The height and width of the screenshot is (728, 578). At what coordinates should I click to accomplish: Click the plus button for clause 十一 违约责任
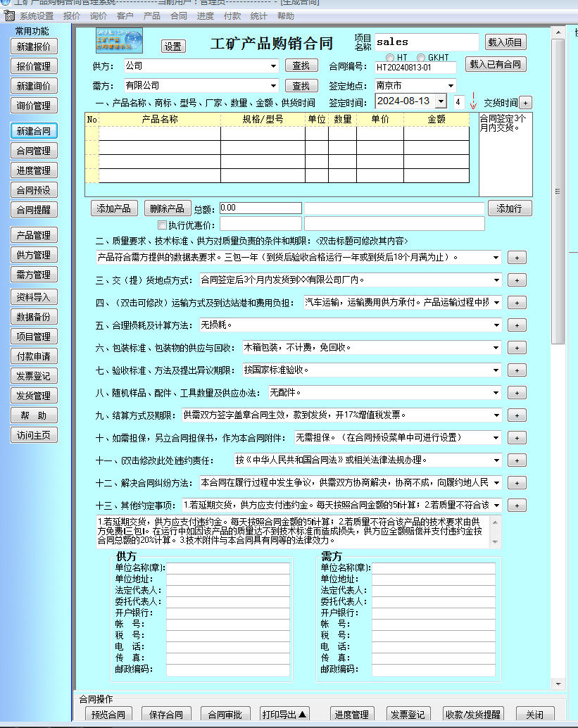pyautogui.click(x=517, y=460)
